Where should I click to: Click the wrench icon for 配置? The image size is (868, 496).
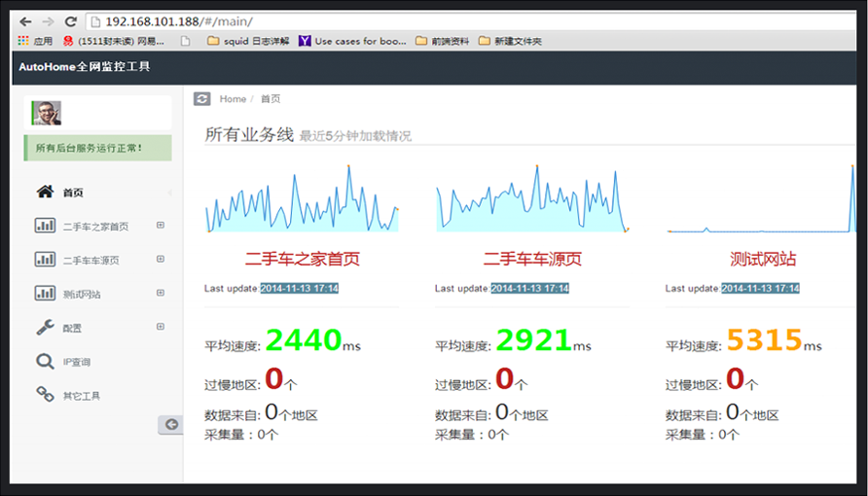click(x=45, y=328)
